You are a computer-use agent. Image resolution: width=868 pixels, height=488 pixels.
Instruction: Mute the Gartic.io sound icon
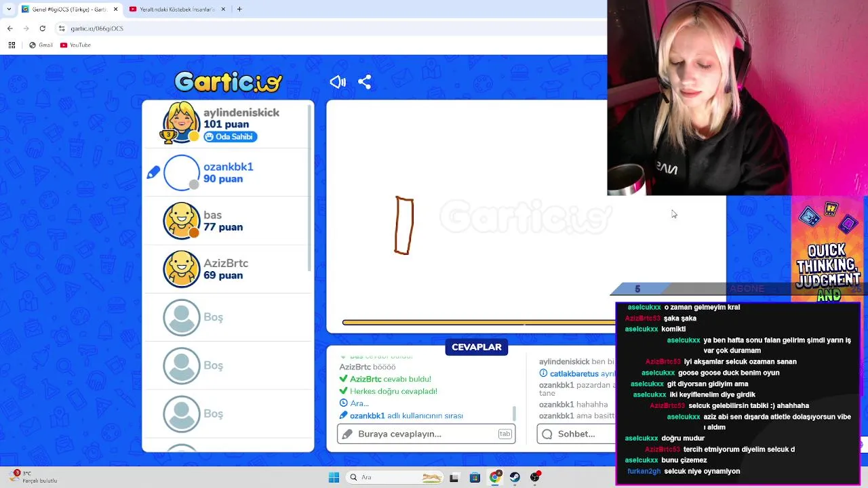[338, 82]
